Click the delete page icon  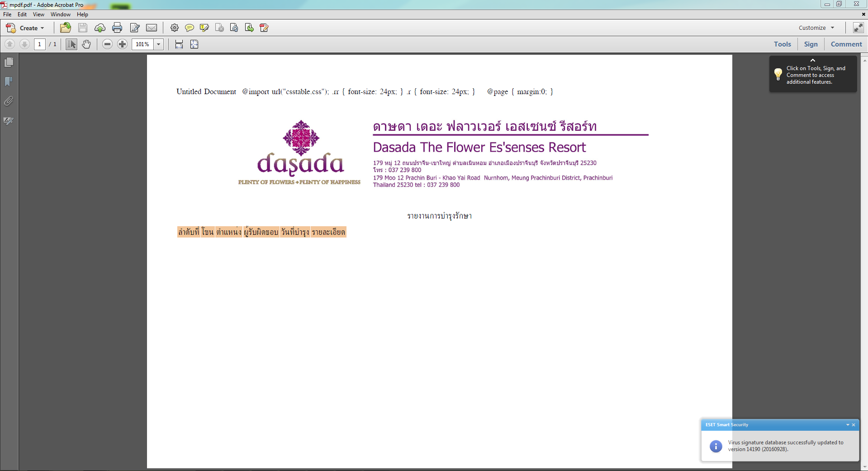click(219, 28)
